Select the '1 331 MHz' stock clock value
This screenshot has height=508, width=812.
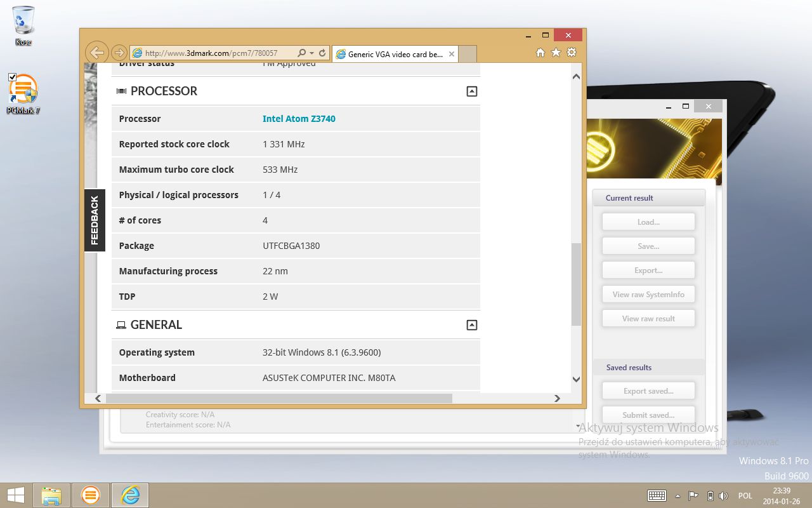284,144
